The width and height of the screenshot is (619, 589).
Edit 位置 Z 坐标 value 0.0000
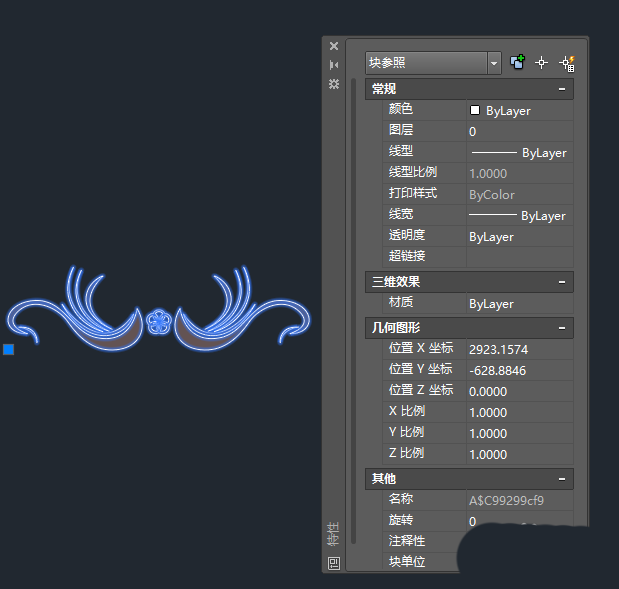click(520, 391)
